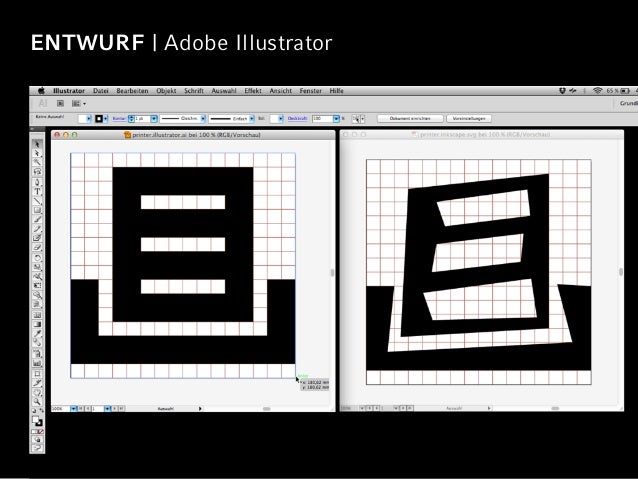Select the Artboard tool
This screenshot has width=638, height=479.
coord(37,374)
